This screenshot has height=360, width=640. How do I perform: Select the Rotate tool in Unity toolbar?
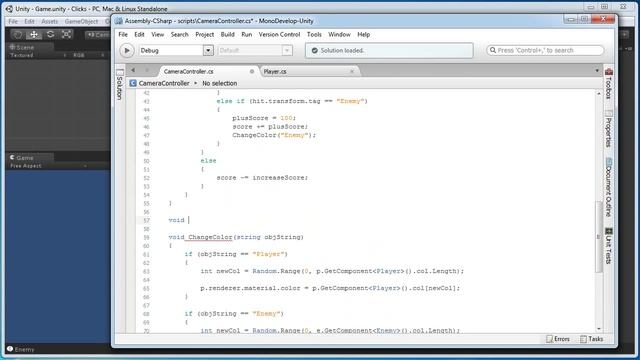50,35
